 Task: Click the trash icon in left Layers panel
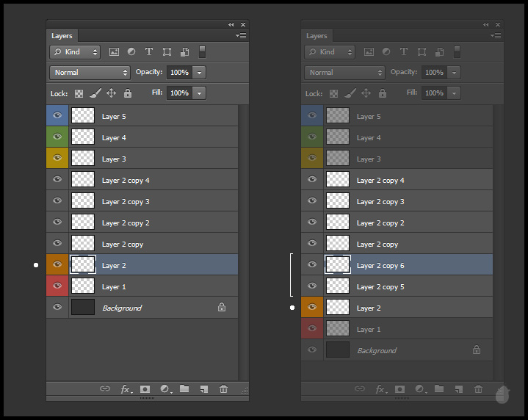pyautogui.click(x=223, y=389)
